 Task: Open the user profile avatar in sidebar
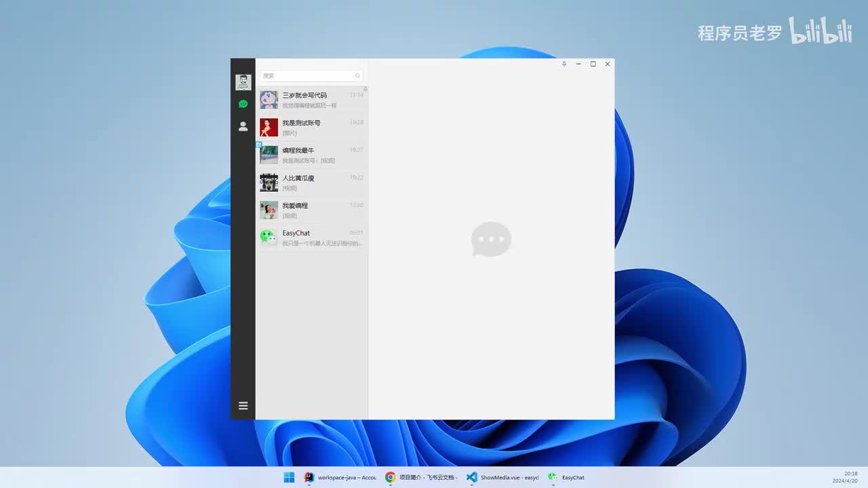243,82
